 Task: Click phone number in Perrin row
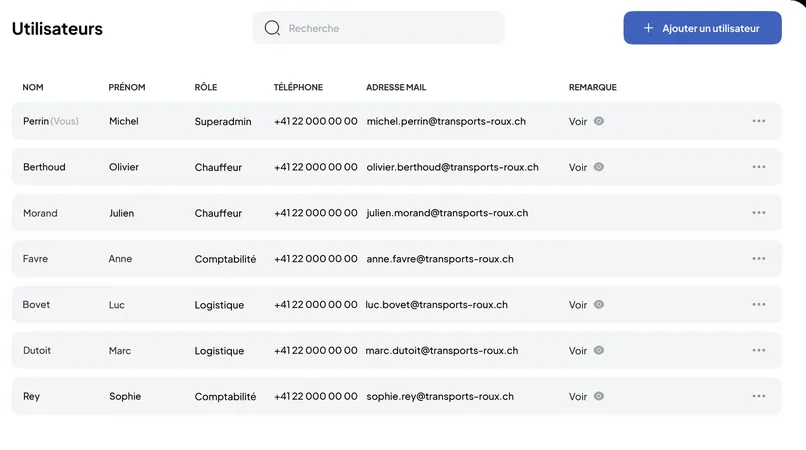point(316,121)
